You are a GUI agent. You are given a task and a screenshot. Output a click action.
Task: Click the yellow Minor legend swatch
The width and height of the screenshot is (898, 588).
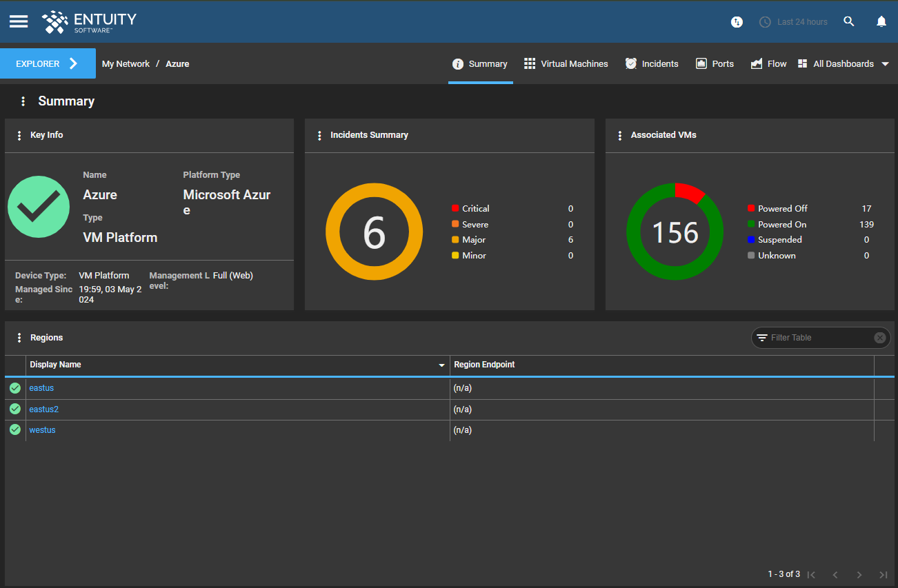click(x=455, y=256)
